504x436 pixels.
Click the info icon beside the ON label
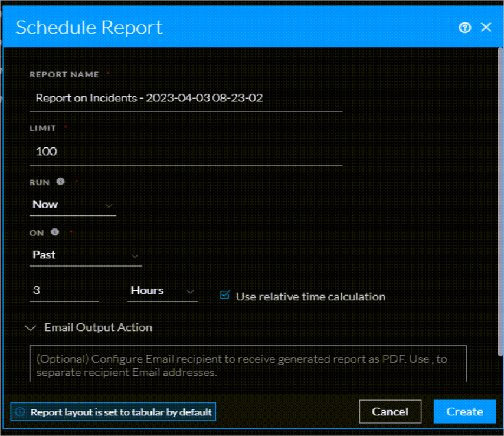click(x=55, y=232)
